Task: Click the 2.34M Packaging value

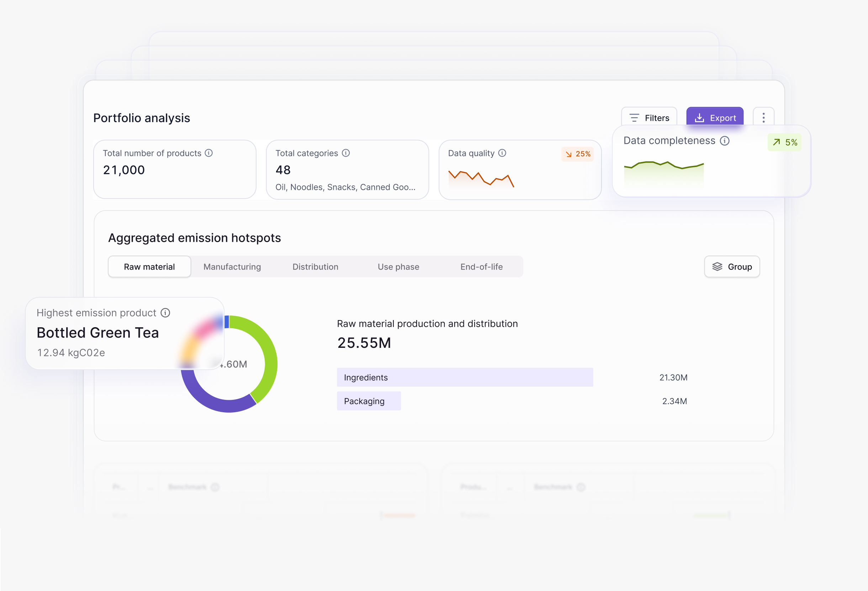Action: tap(674, 401)
